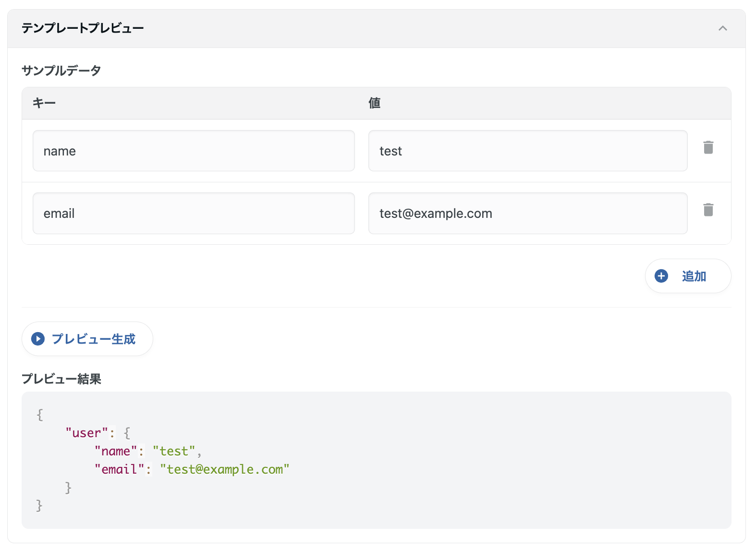Delete the email row with trash icon

[x=708, y=210]
